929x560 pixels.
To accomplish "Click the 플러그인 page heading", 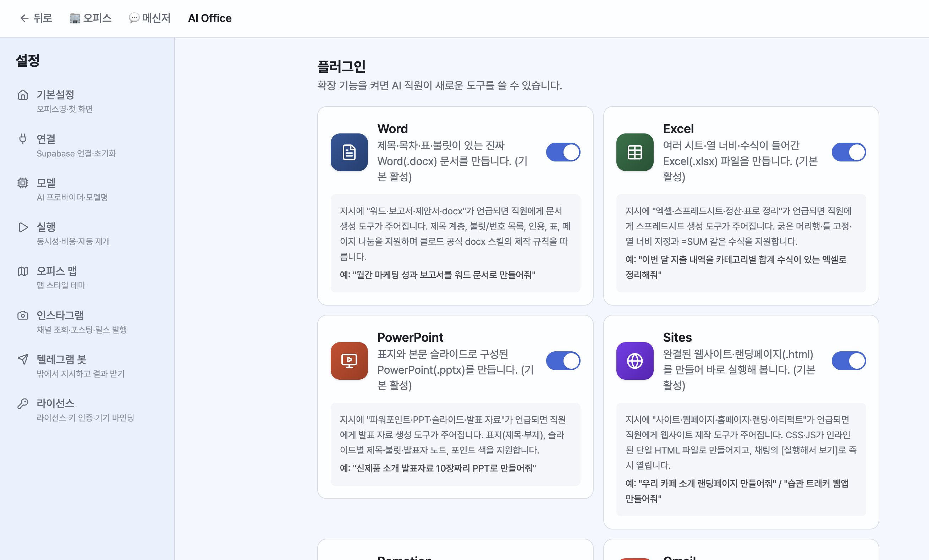I will (341, 67).
